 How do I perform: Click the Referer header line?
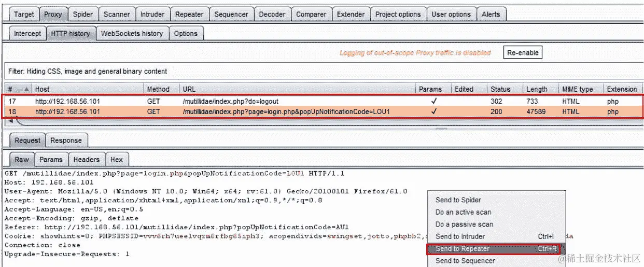[x=176, y=227]
